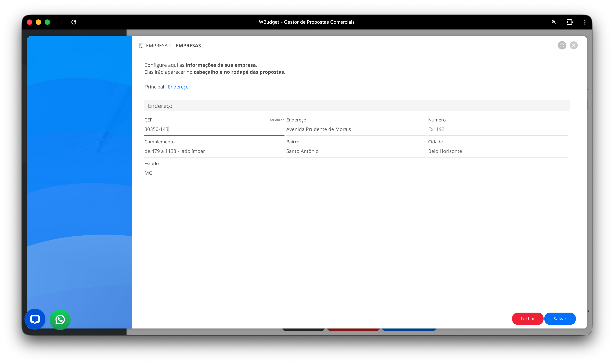Click the Bairro field with Santo Antônio
This screenshot has width=614, height=364.
point(356,151)
